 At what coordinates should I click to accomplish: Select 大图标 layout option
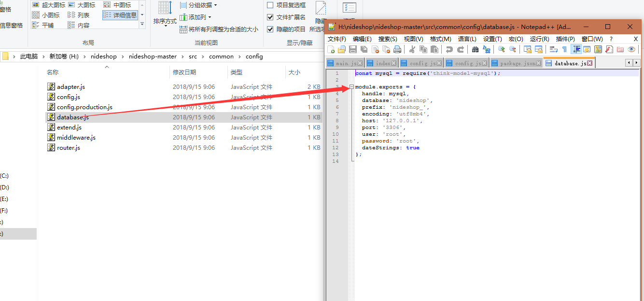[82, 5]
